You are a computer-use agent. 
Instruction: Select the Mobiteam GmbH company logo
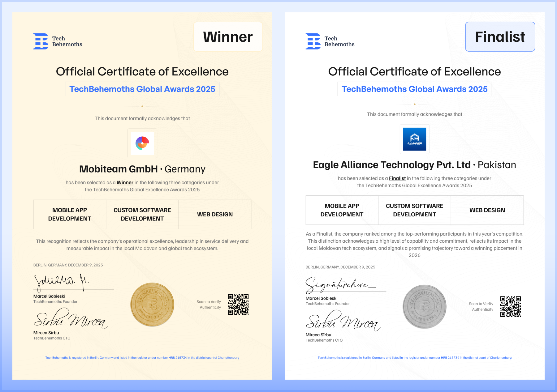(x=142, y=143)
